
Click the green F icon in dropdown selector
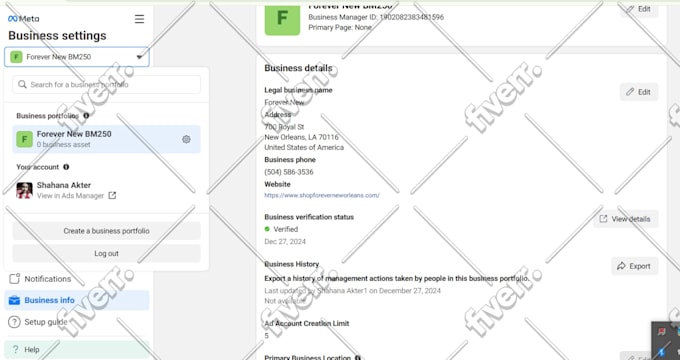(16, 57)
